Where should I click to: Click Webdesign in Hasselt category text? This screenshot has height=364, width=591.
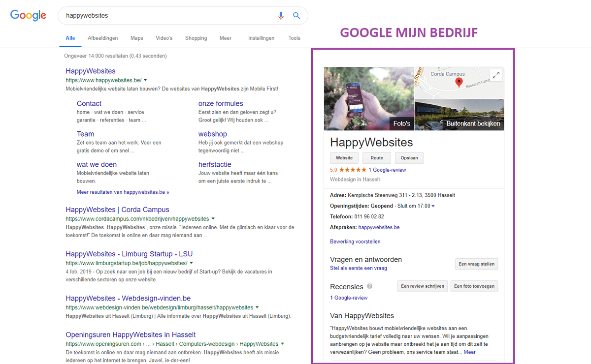point(355,180)
